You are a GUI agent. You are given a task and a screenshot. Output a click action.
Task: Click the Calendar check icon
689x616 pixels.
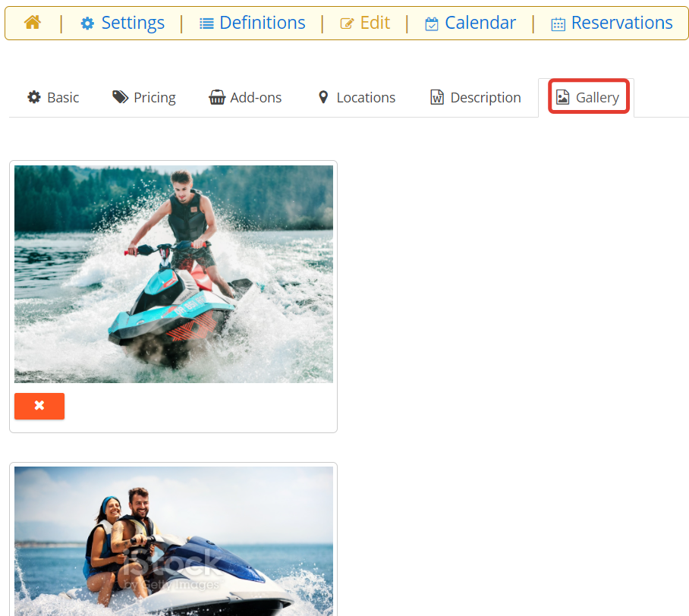click(x=432, y=24)
